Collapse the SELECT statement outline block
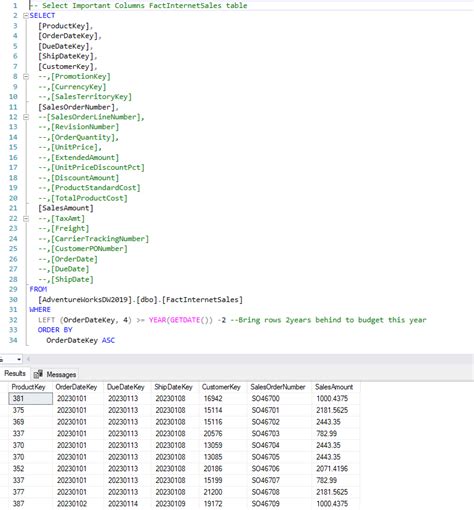The image size is (474, 510). tap(26, 16)
